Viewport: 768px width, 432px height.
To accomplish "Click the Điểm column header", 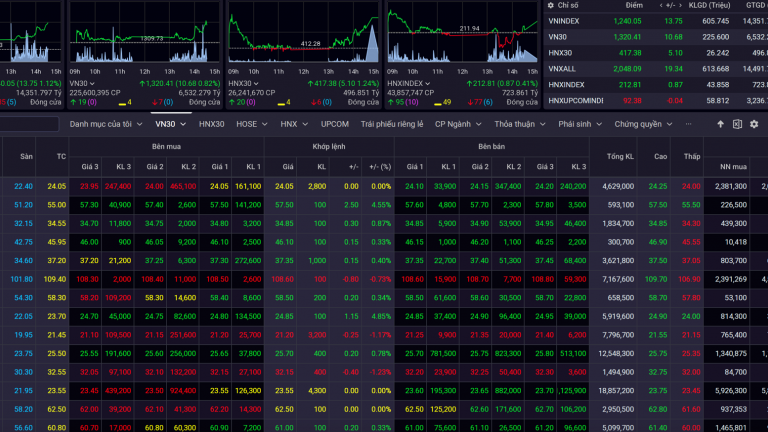I will 634,5.
